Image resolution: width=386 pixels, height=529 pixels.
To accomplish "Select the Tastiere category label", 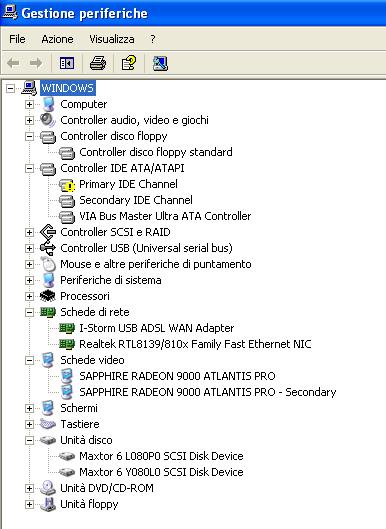I will coord(80,424).
